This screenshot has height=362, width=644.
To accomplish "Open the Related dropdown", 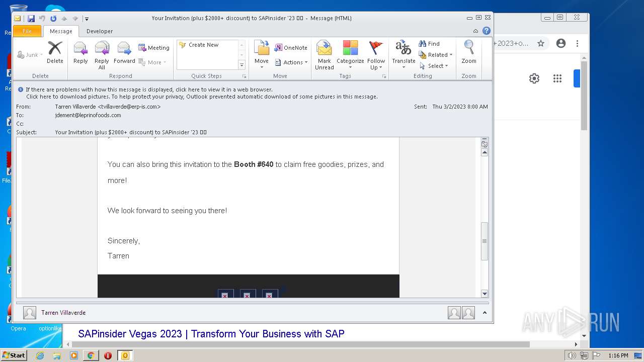I will 436,55.
